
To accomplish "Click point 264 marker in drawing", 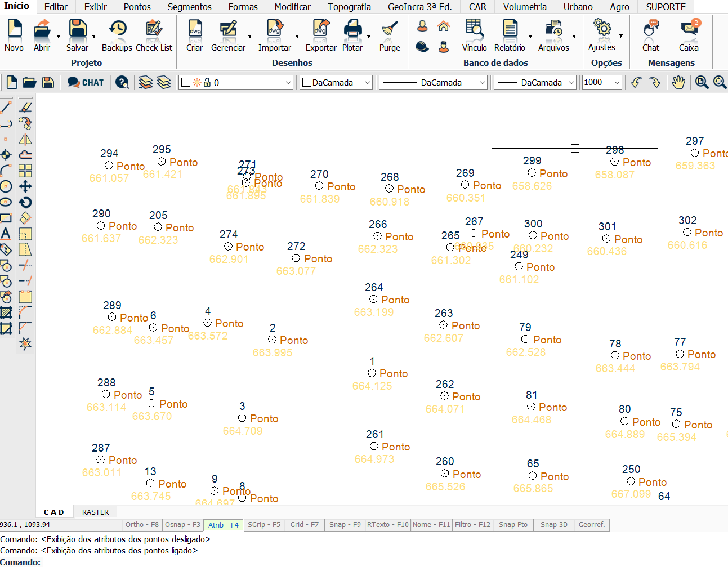I will point(373,300).
